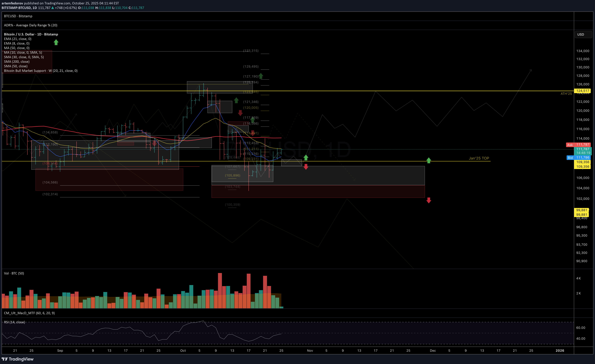Click green arrow above Jan'25 TOP line in late November
595x364 pixels.
coord(429,160)
